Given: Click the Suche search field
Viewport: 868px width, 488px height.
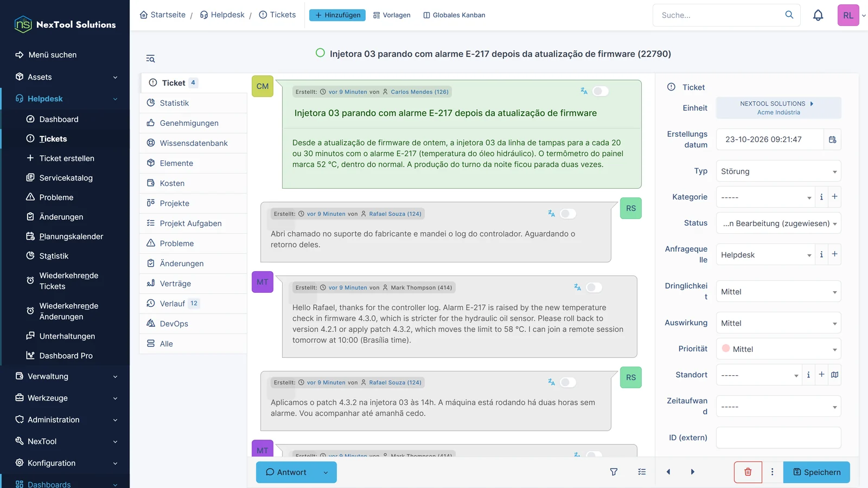Looking at the screenshot, I should pos(719,15).
